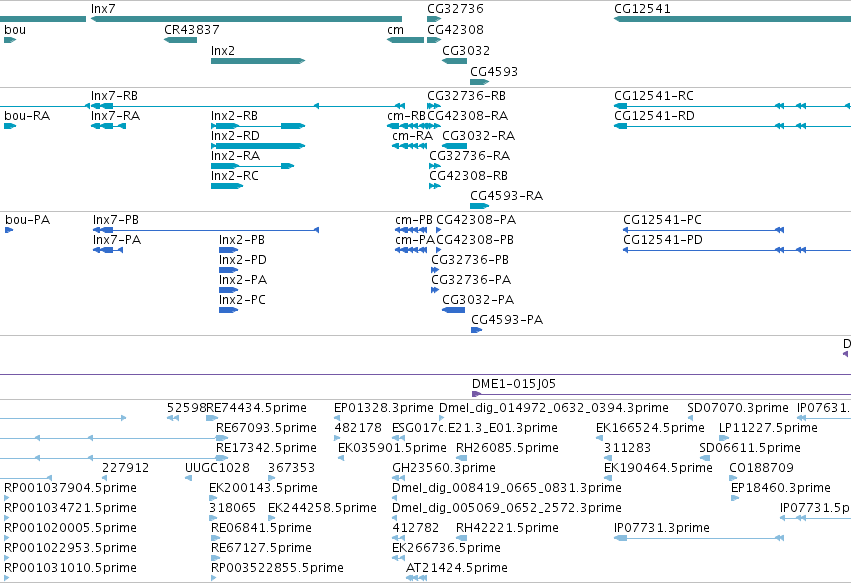
Task: Click the CR43837 gene feature
Action: pyautogui.click(x=180, y=40)
